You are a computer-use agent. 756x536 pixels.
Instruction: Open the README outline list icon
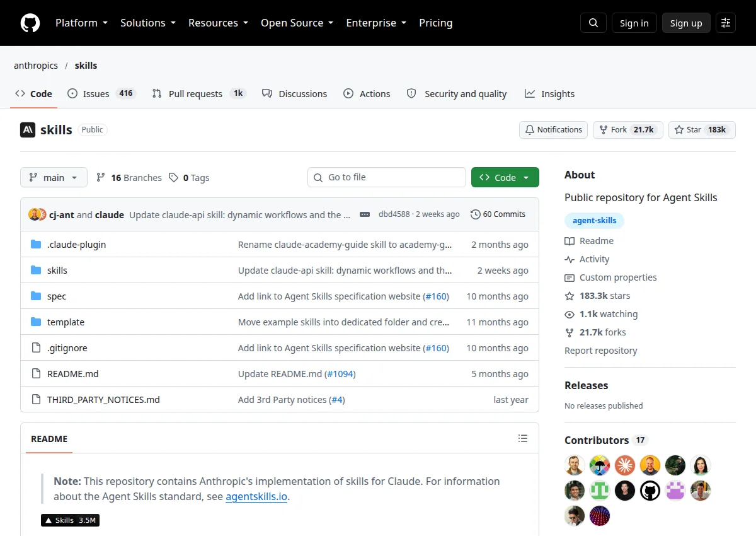523,438
